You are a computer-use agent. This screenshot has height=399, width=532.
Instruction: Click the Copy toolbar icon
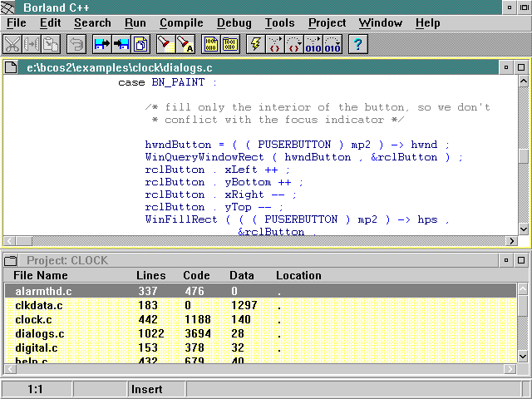point(32,44)
